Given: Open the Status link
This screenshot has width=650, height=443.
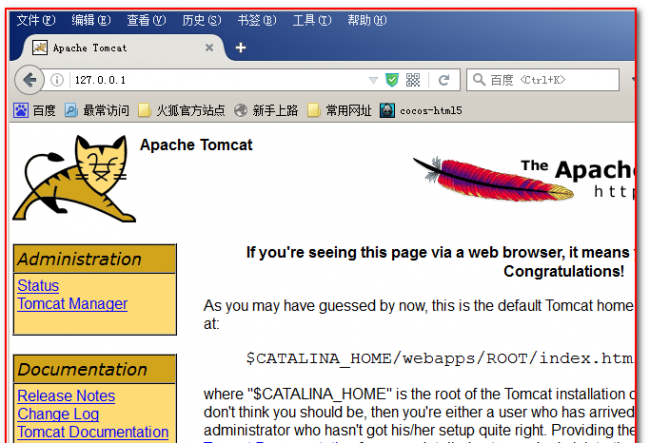Looking at the screenshot, I should point(38,286).
